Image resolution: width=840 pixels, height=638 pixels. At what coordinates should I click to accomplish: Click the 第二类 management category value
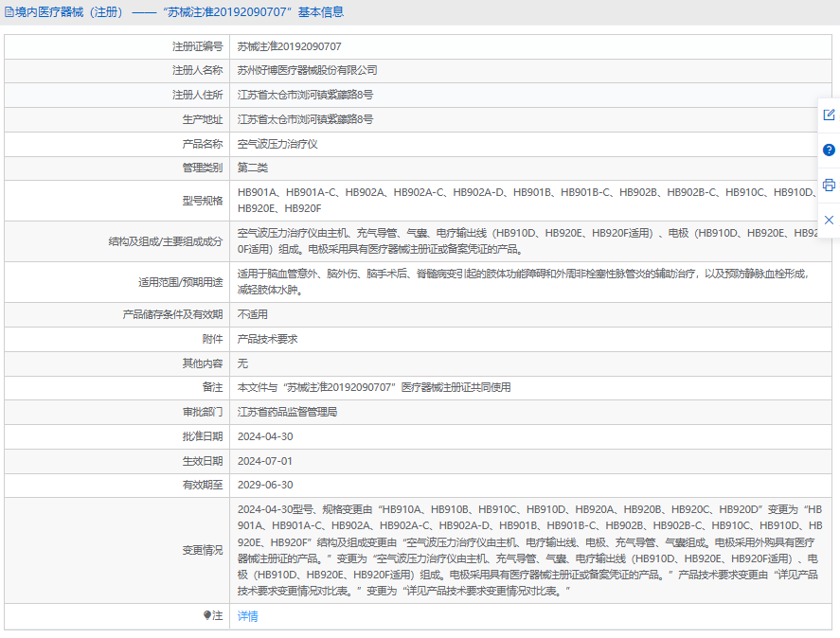coord(253,168)
